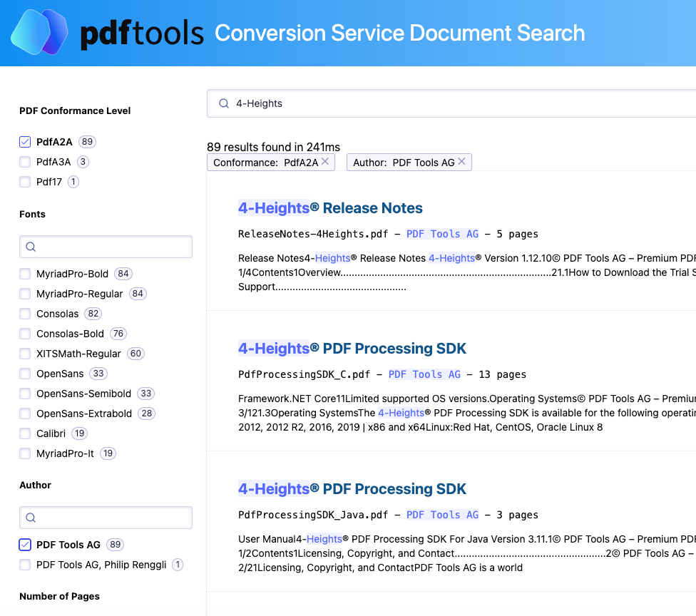The width and height of the screenshot is (696, 616).
Task: Check the Calibri font filter
Action: 25,433
